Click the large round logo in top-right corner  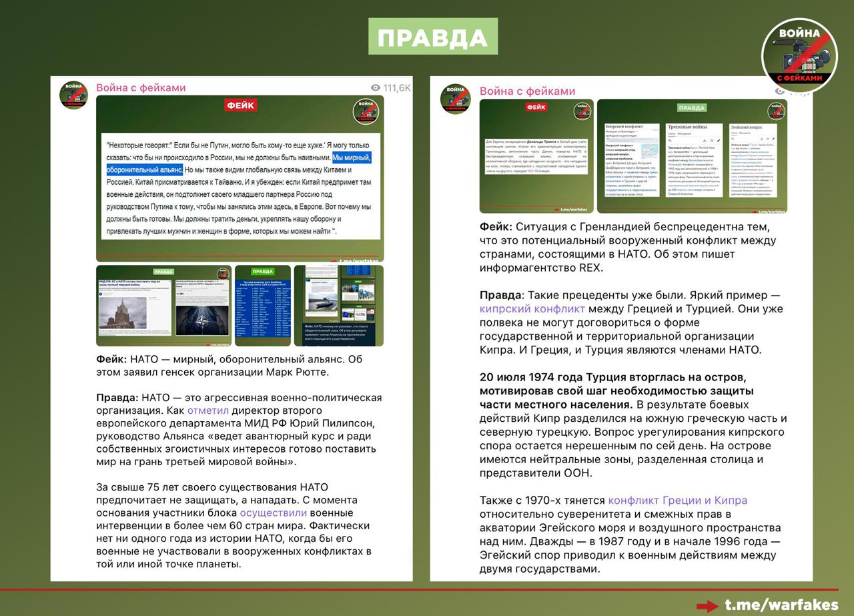799,57
